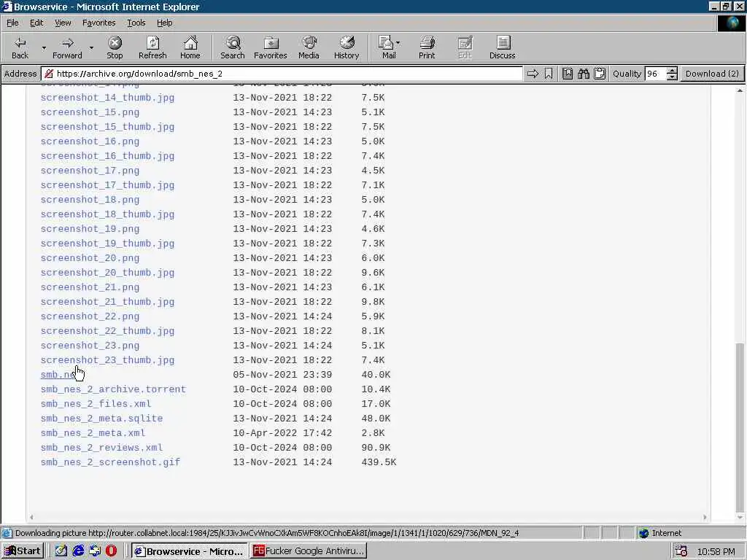Open smb_nes_2_files.xml link
This screenshot has width=747, height=560.
[x=96, y=404]
